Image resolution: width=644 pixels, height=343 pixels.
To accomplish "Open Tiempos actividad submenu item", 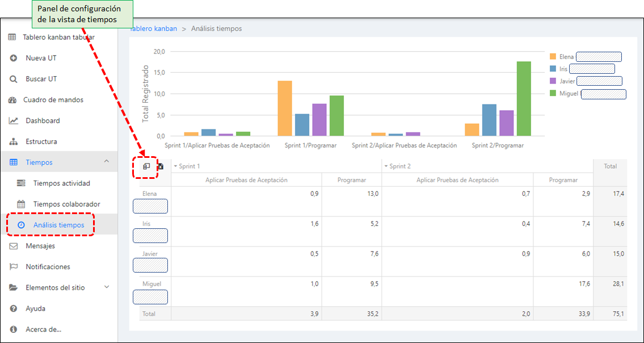I will coord(61,183).
